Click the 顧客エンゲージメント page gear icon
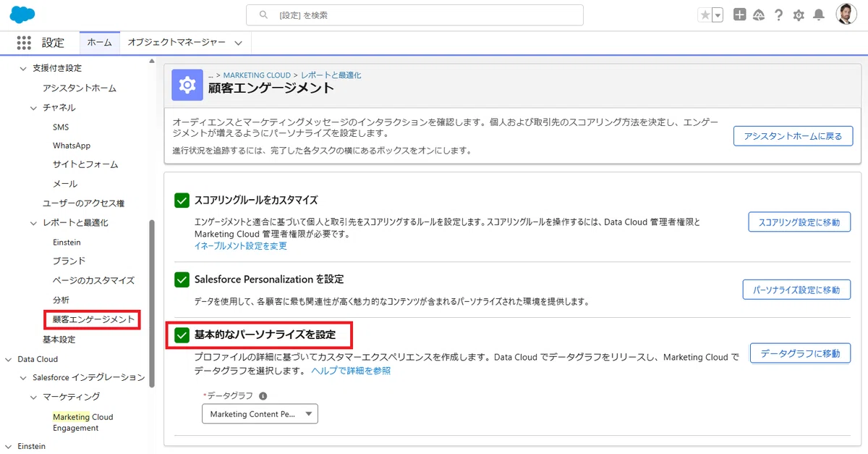 coord(187,85)
